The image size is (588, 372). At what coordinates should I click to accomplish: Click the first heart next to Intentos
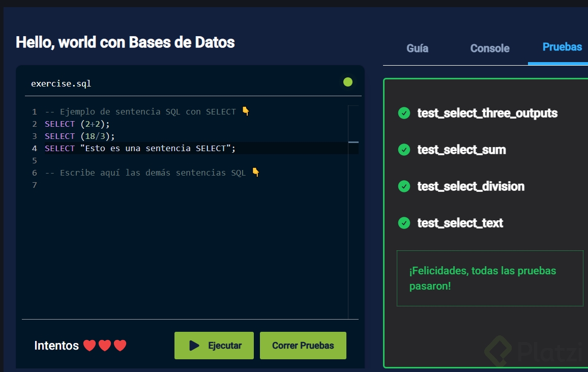click(89, 346)
